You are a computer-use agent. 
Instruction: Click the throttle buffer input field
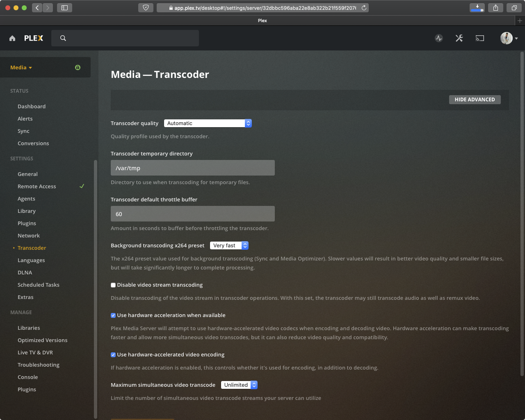coord(193,214)
